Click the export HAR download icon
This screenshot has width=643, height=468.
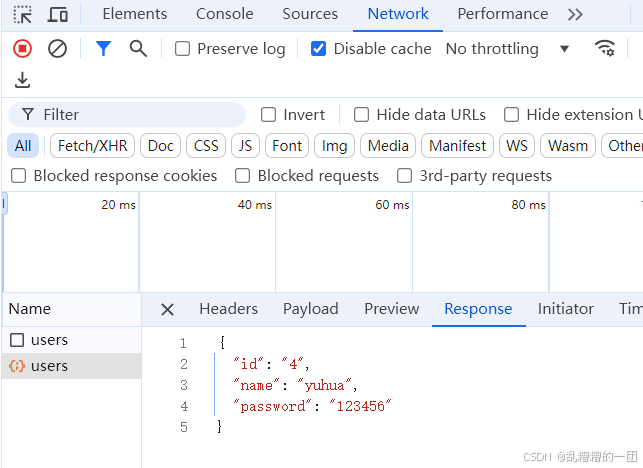pos(23,80)
